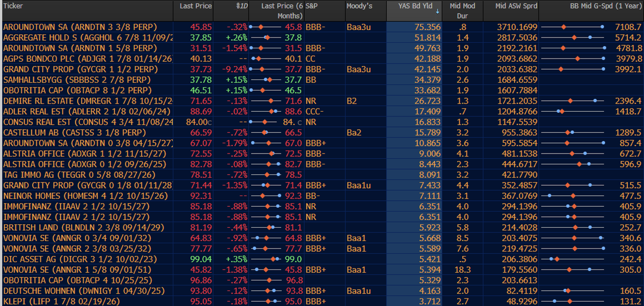Click the 7108.7 G-spread value
The height and width of the screenshot is (306, 644).
628,27
